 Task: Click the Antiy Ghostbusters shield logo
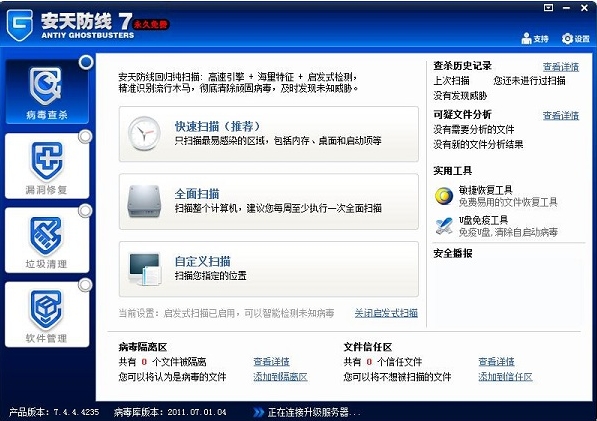[20, 25]
